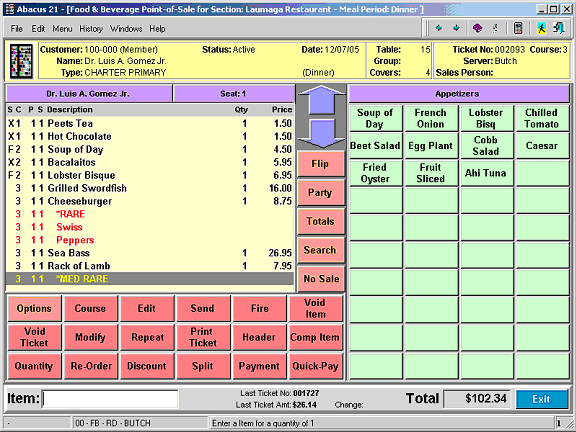This screenshot has height=432, width=576.
Task: Click the down arrow toolbar icon
Action: pos(456,28)
